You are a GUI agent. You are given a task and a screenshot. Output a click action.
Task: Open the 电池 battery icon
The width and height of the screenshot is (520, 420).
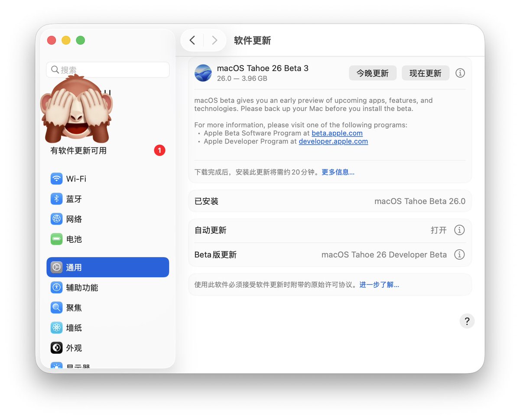(57, 239)
